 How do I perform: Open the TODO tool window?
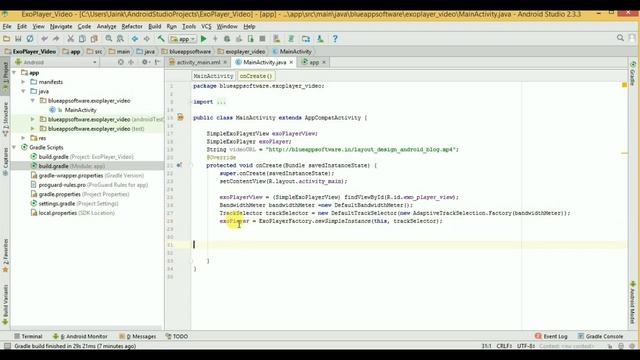coord(177,336)
